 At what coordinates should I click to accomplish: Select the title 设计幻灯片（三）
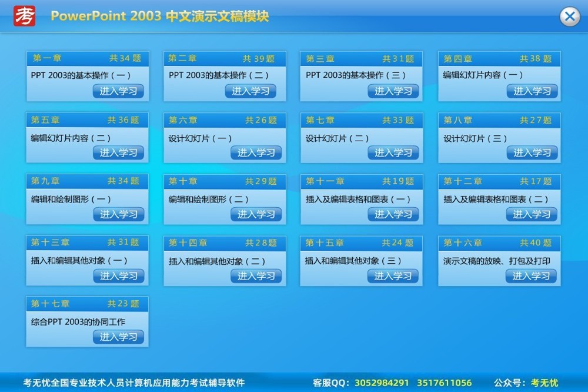tap(475, 138)
